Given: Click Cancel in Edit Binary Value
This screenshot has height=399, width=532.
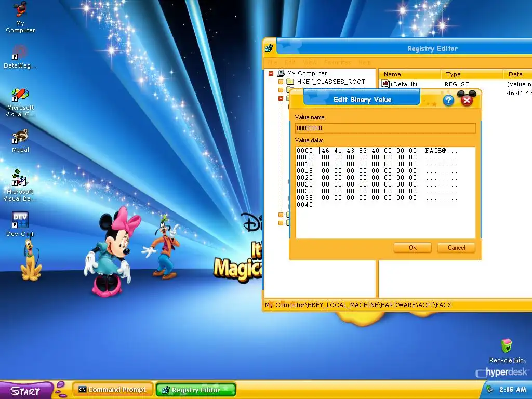Looking at the screenshot, I should point(456,248).
